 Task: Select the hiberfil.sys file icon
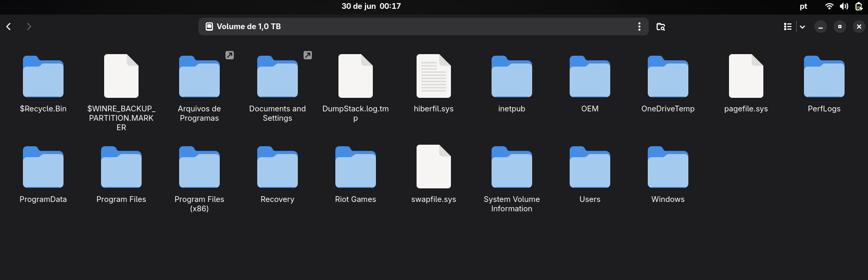[434, 76]
